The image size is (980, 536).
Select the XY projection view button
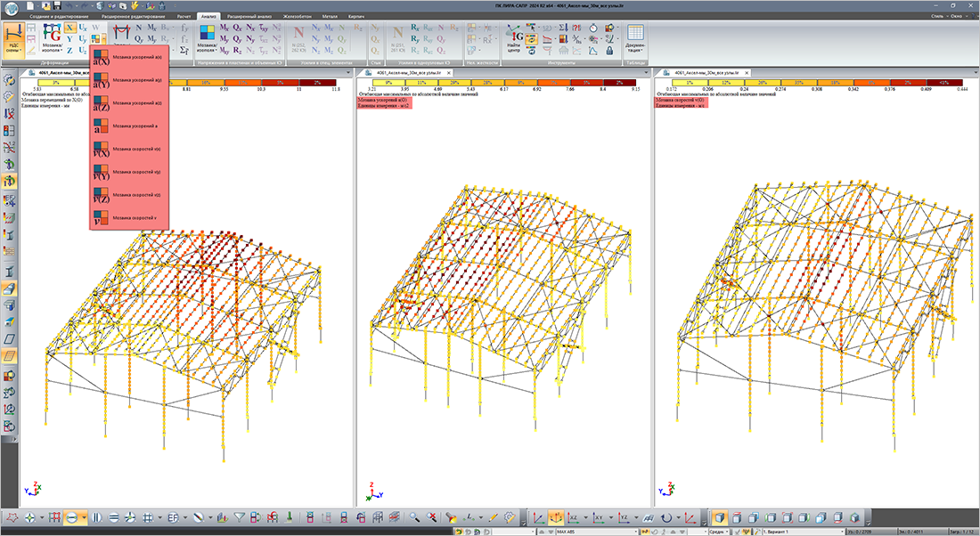598,518
